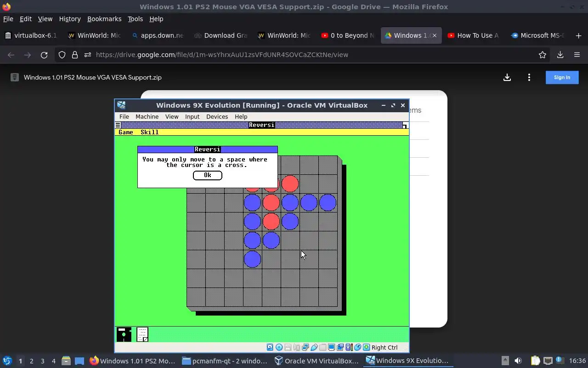Open Oracle VM VirtualBox taskbar entry
Screen dimensions: 588x368
(317, 361)
